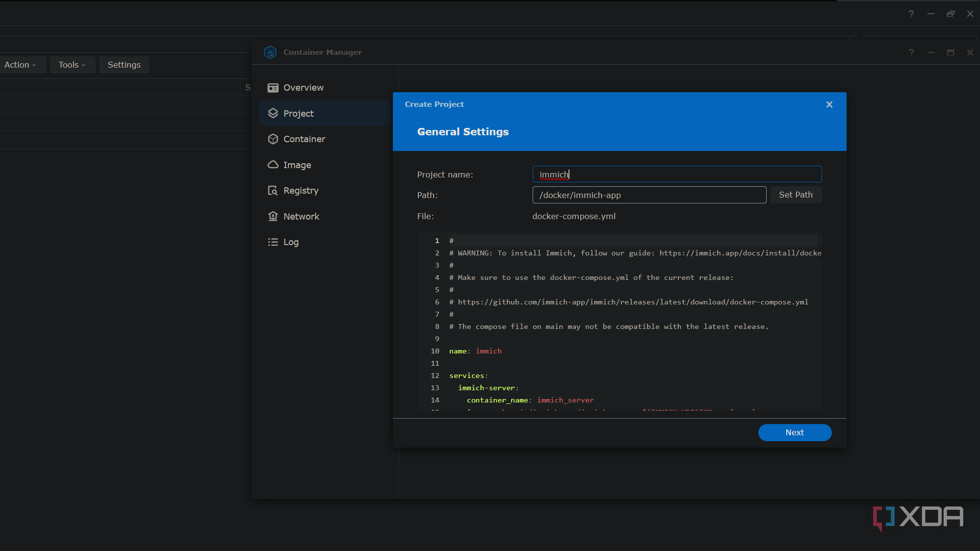
Task: Click line 10 'name: immich' in editor
Action: click(475, 351)
